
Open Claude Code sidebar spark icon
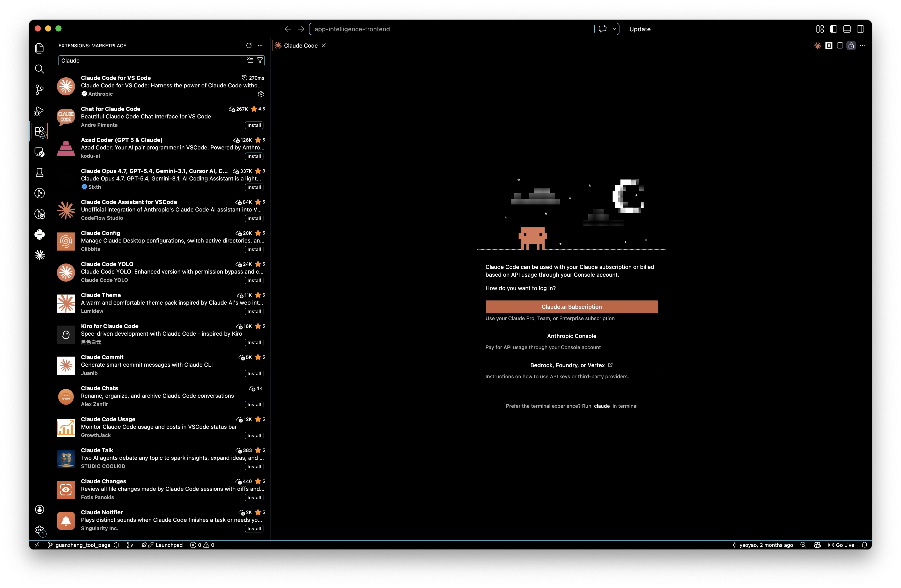pos(39,255)
